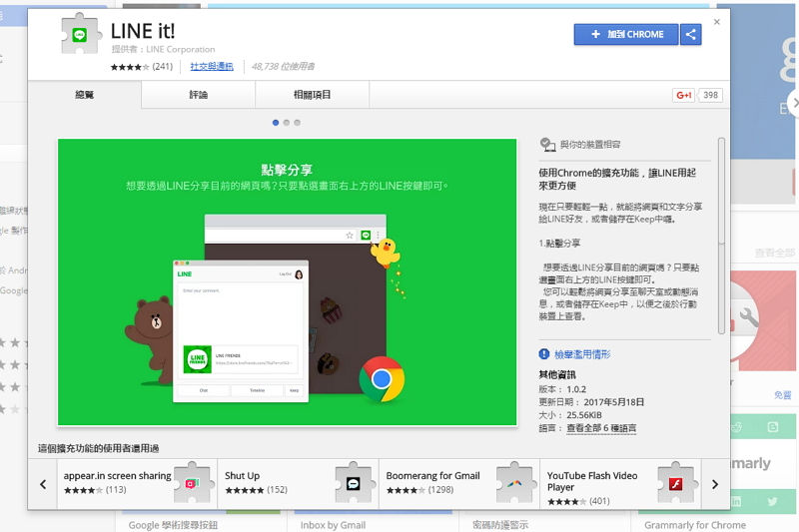
Task: Select the third carousel dot indicator
Action: click(x=297, y=123)
